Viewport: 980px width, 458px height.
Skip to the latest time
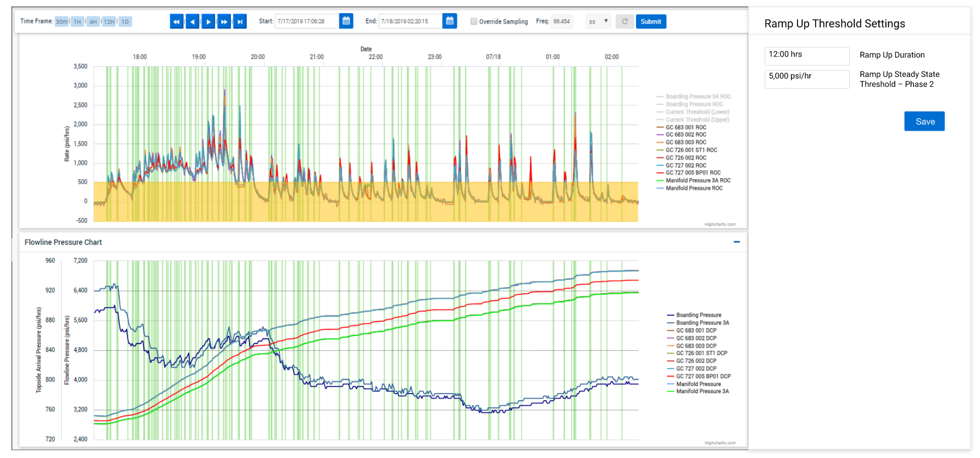240,21
